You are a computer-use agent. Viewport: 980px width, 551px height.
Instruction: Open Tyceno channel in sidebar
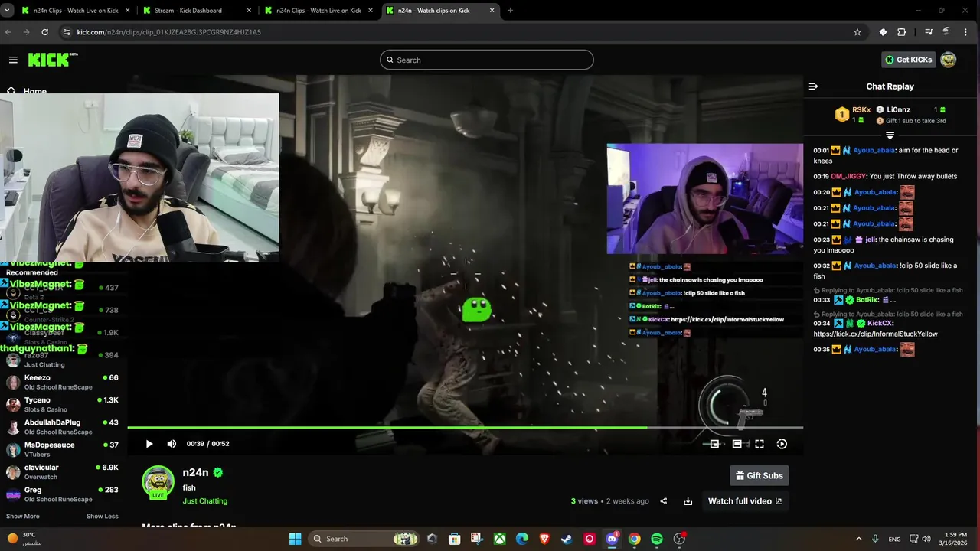(61, 404)
